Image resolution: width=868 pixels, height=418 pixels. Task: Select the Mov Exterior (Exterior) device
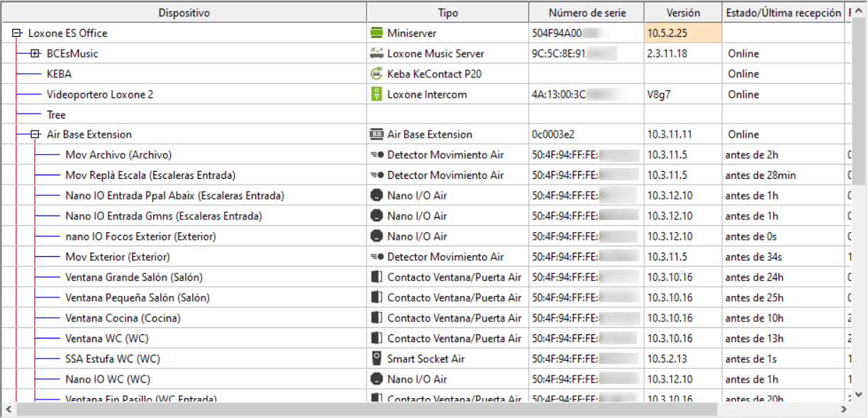pos(118,257)
